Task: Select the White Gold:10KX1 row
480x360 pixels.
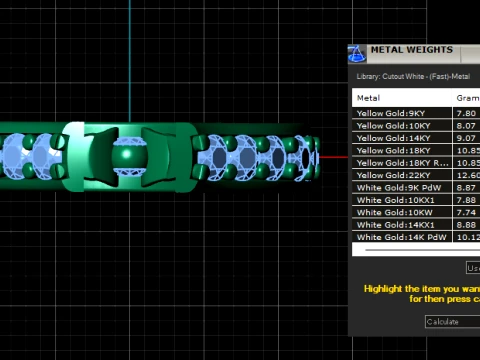Action: (x=416, y=200)
